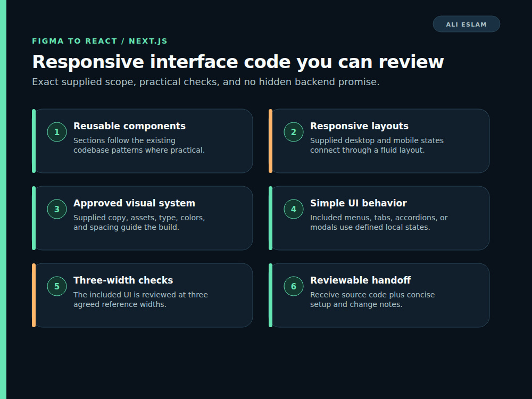
Task: Select the Approved visual system heading
Action: pos(135,203)
